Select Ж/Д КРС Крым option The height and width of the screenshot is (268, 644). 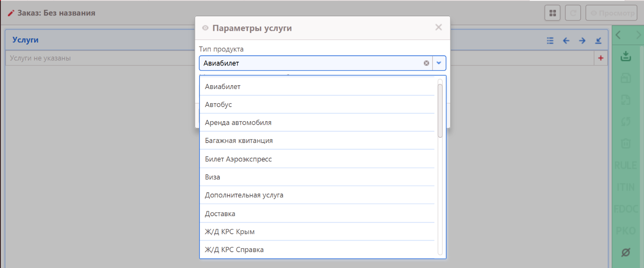point(229,232)
